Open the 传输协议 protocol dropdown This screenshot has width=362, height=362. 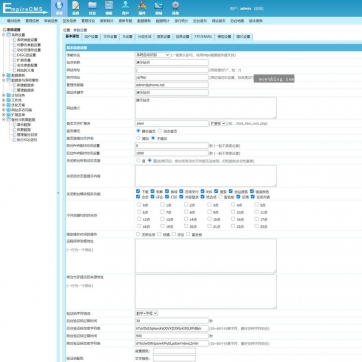tap(153, 55)
